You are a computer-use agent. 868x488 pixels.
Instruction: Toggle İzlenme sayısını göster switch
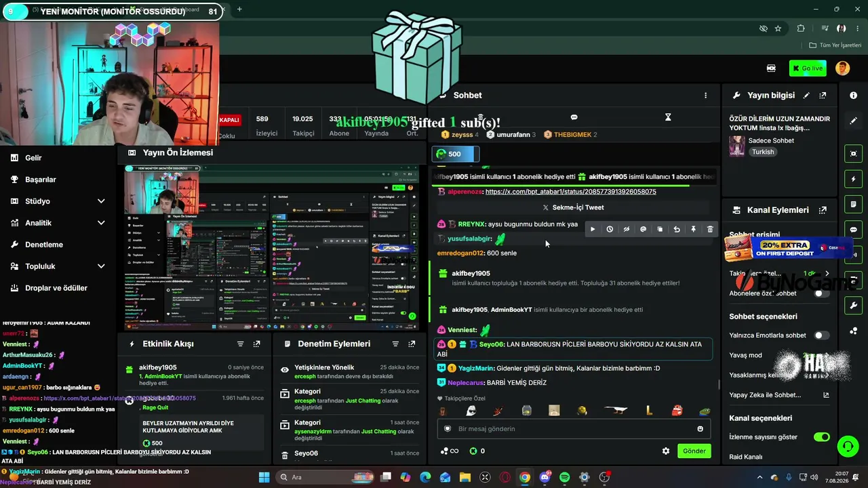(x=822, y=437)
